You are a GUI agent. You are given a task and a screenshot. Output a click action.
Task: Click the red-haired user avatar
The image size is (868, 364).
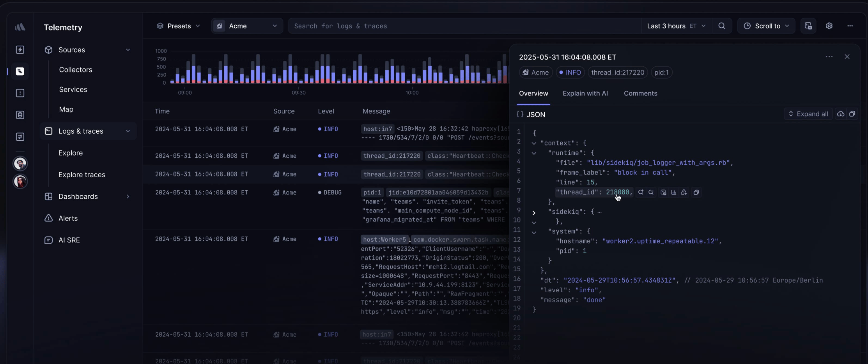[x=20, y=181]
